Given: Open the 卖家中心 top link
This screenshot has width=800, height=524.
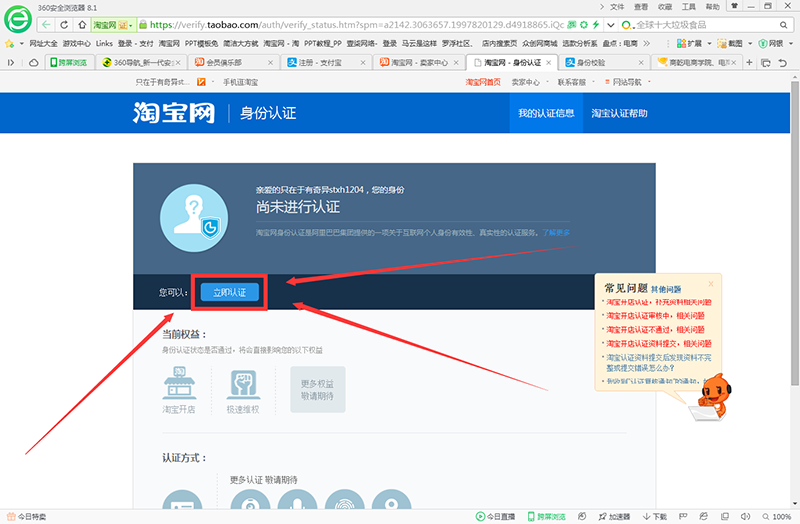Looking at the screenshot, I should [526, 82].
